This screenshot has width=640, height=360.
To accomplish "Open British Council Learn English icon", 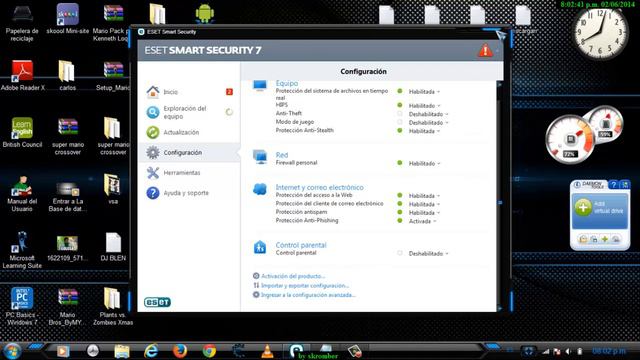I will click(22, 133).
